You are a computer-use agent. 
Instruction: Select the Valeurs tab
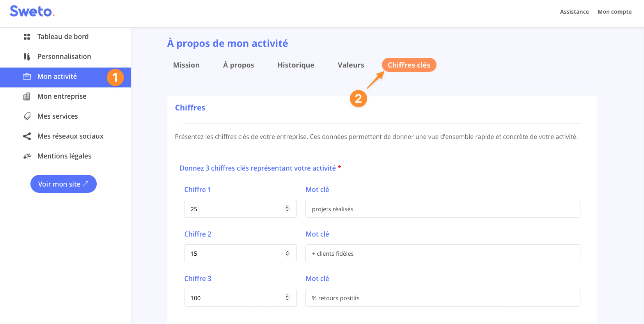(351, 65)
